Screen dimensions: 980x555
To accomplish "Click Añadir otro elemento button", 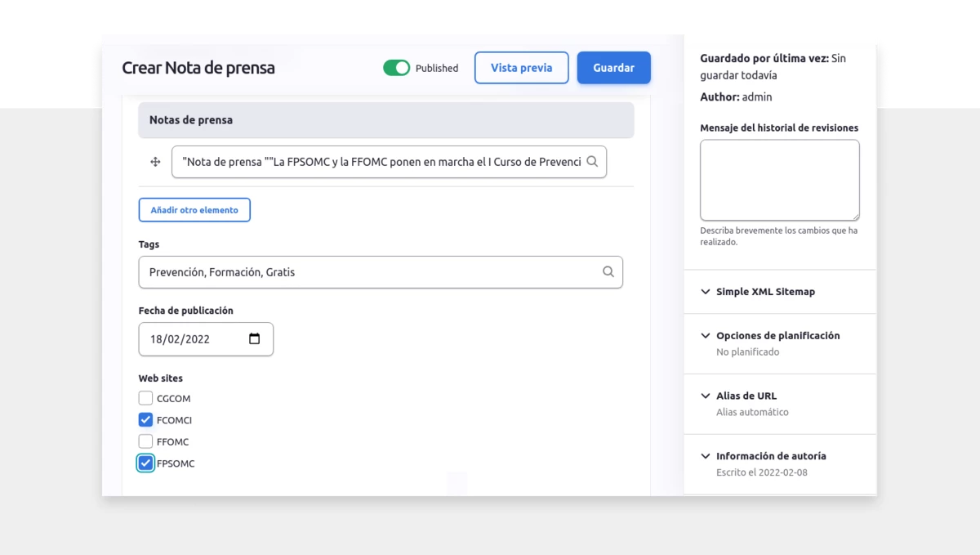I will 194,210.
